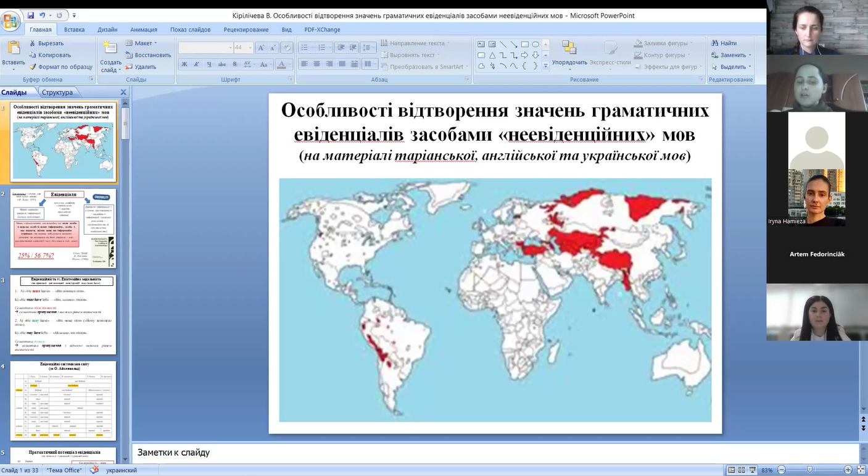
Task: Open the Макет layout dropdown
Action: (x=141, y=43)
